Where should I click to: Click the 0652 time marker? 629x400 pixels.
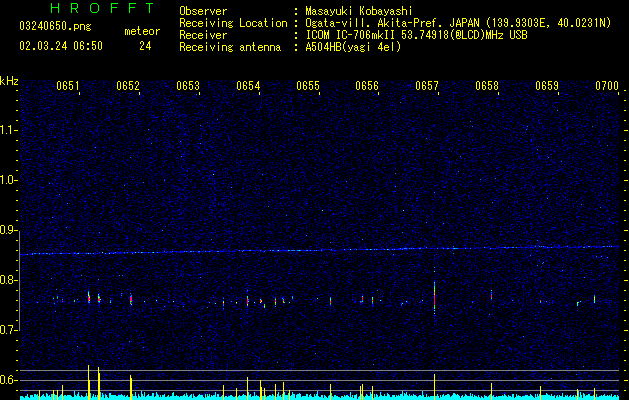pyautogui.click(x=128, y=86)
